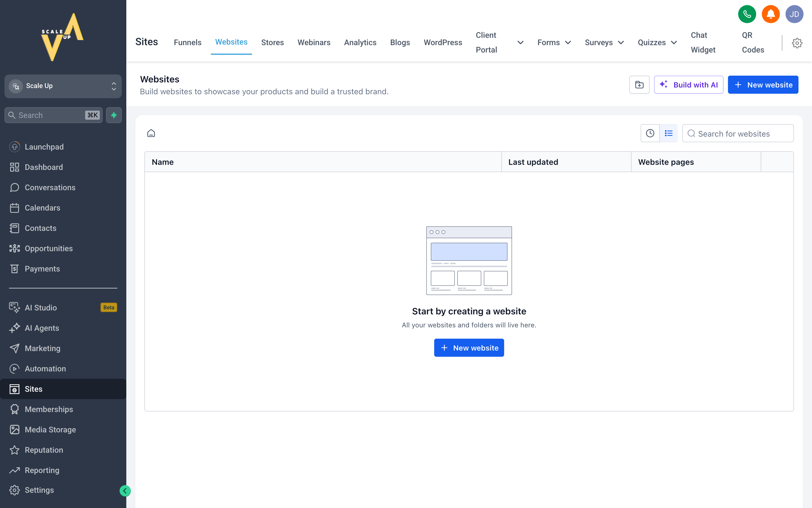Open the JD user avatar menu
The image size is (812, 508).
tap(794, 14)
